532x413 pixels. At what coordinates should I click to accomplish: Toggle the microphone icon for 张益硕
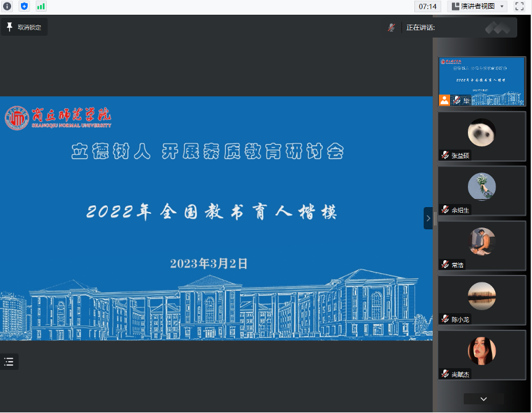[x=445, y=156]
